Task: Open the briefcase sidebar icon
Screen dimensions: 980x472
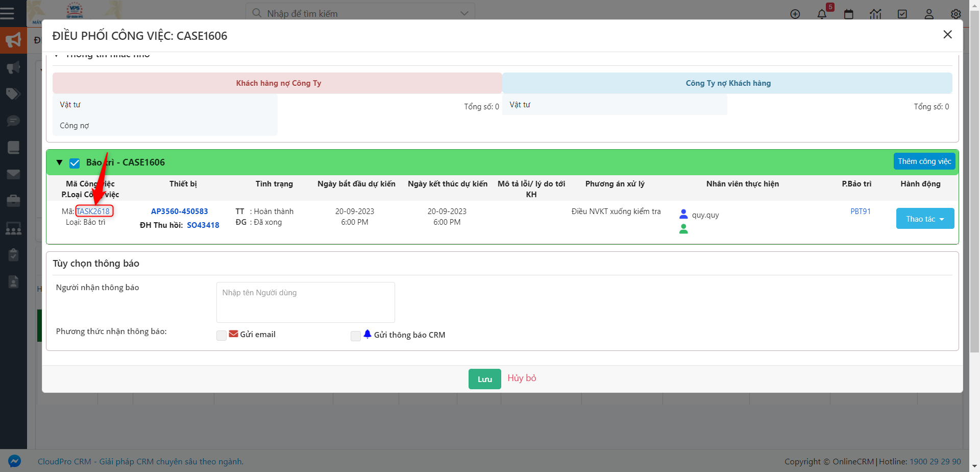Action: coord(13,201)
